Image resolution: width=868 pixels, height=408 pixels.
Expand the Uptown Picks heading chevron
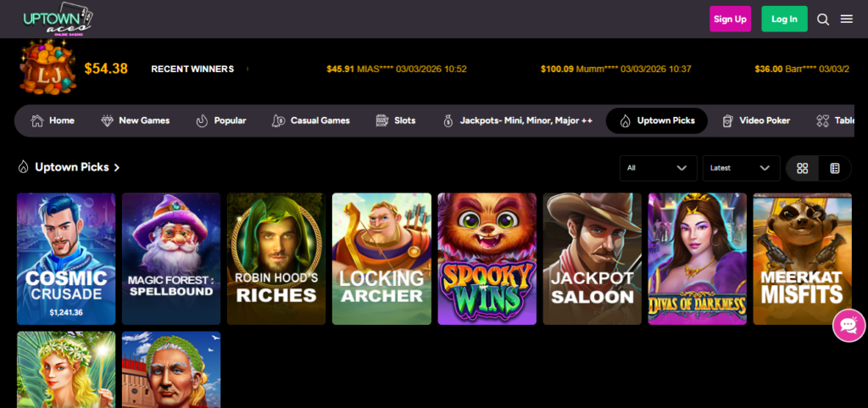(117, 168)
